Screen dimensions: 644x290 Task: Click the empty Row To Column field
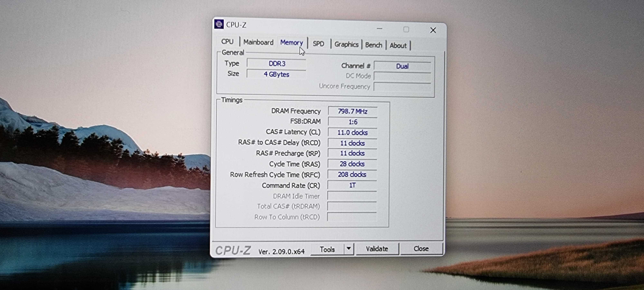(351, 217)
